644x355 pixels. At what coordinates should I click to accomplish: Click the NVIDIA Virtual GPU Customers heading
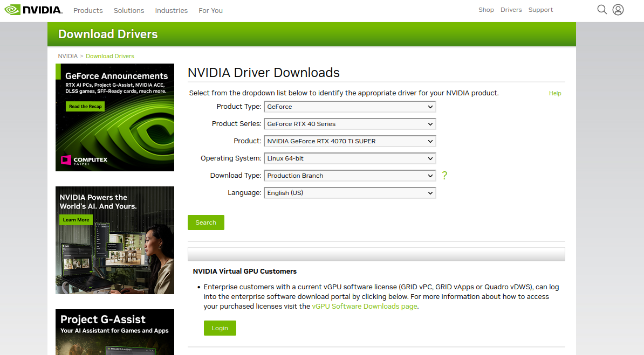tap(245, 272)
